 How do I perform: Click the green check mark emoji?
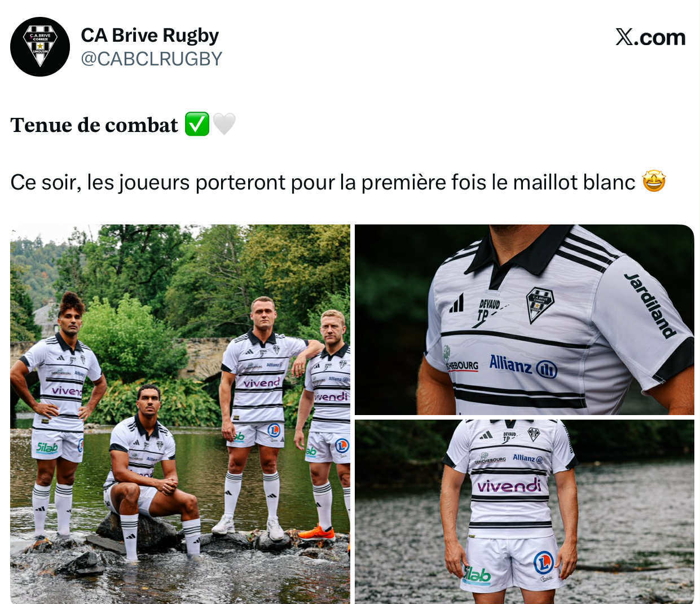(197, 124)
